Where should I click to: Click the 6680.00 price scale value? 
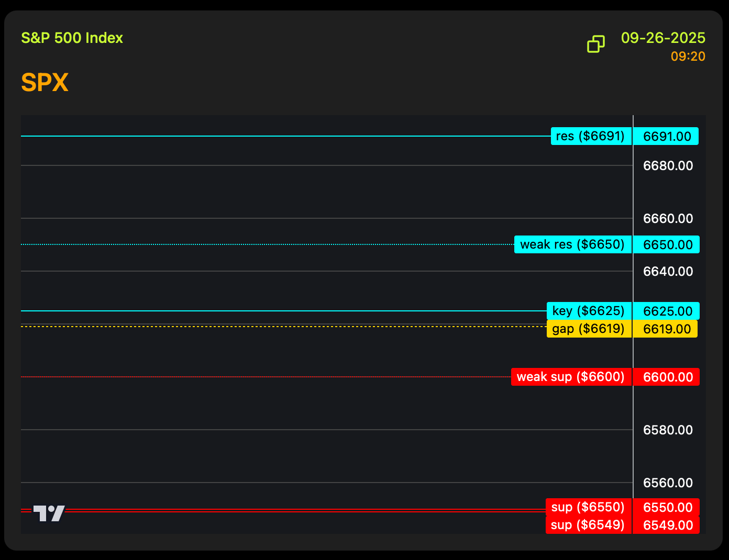(668, 166)
